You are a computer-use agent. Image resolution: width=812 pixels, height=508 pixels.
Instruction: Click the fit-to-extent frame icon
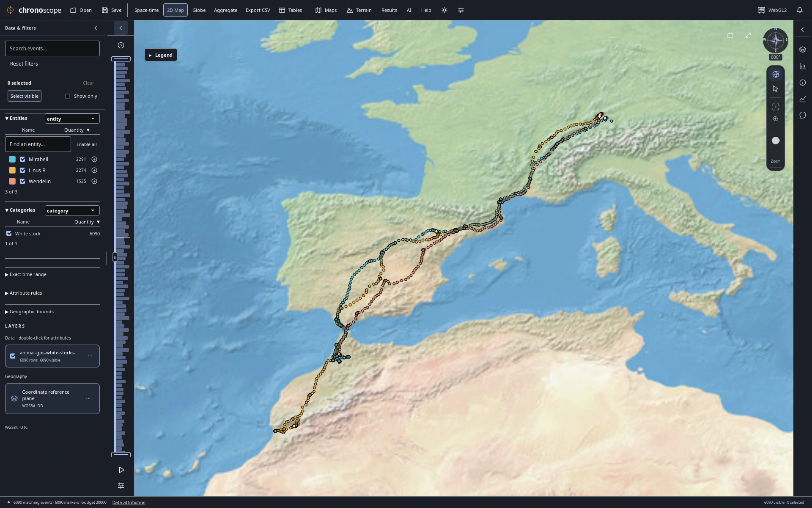click(776, 107)
